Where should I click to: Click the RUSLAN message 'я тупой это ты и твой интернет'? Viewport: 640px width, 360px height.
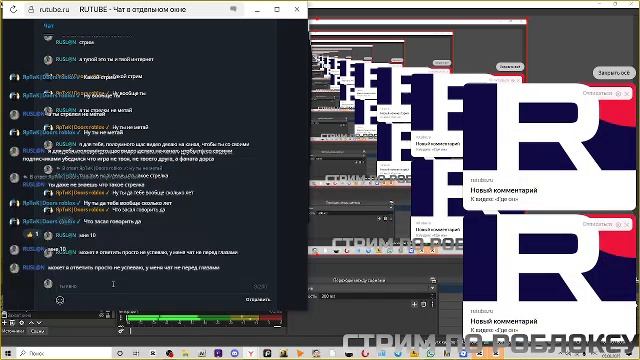click(x=116, y=59)
